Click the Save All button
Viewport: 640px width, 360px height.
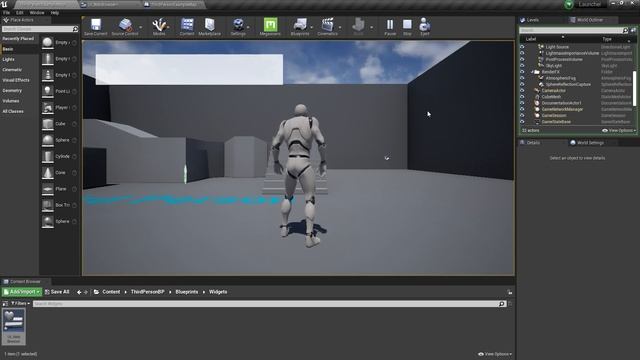pyautogui.click(x=57, y=292)
